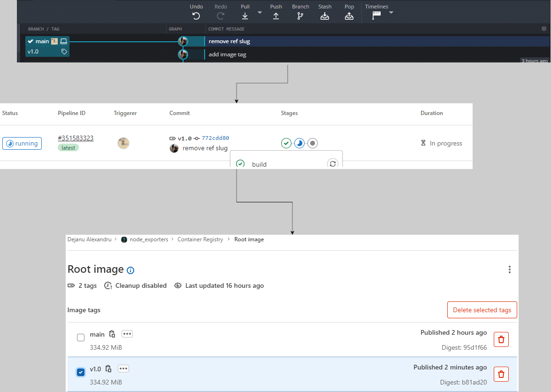551x392 pixels.
Task: Copy the main tag image path
Action: [x=112, y=334]
